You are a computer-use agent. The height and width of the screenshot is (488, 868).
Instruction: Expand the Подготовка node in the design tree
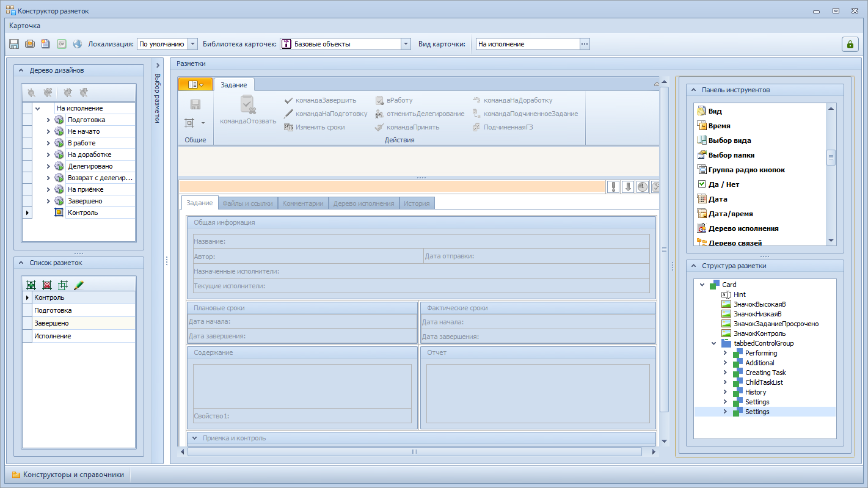pos(48,120)
